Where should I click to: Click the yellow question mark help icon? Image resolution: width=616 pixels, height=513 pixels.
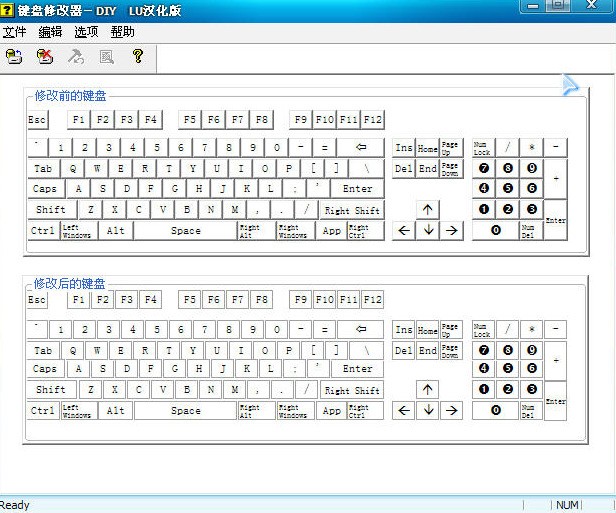[x=138, y=56]
